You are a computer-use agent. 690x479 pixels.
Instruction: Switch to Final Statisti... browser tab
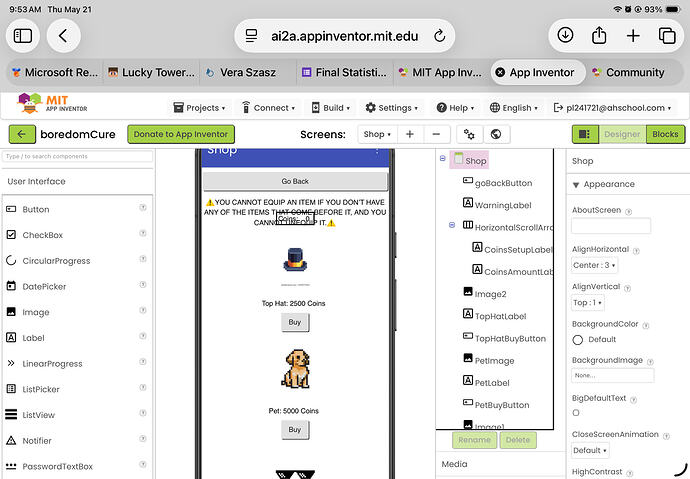pyautogui.click(x=344, y=73)
